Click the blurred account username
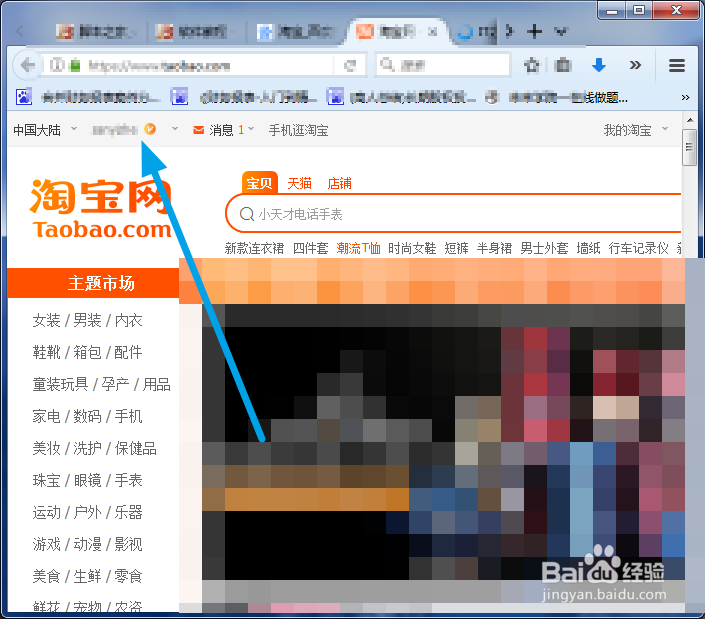 pyautogui.click(x=114, y=130)
